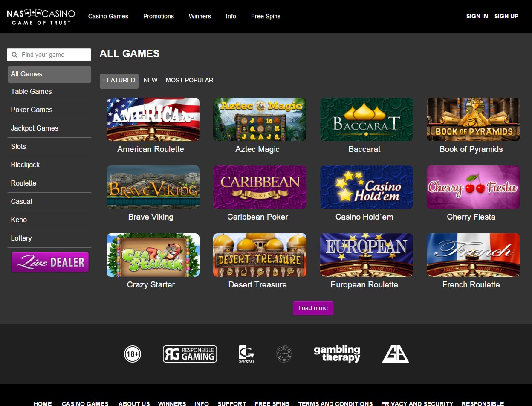Open Winners in top navigation

pos(200,16)
